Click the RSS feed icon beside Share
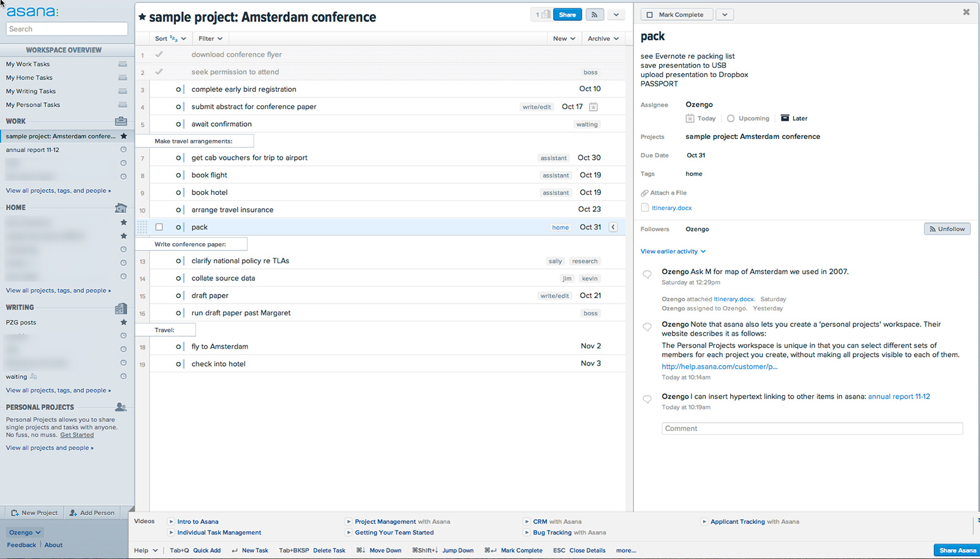 [x=594, y=15]
